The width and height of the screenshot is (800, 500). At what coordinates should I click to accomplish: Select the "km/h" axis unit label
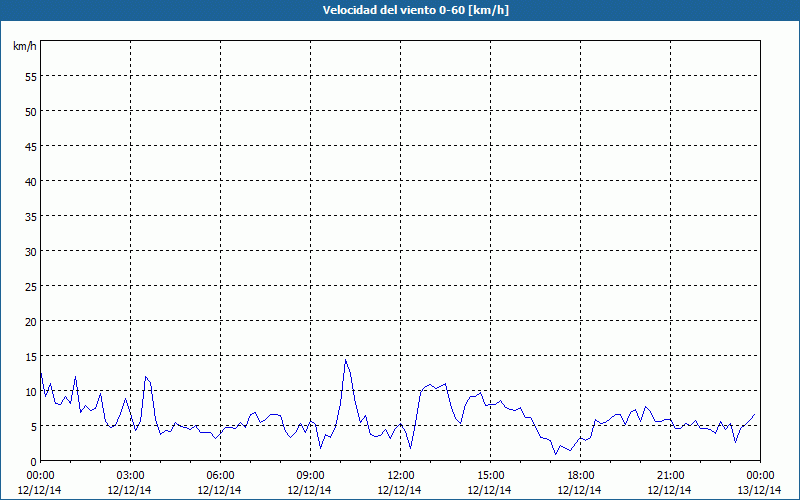[x=25, y=46]
